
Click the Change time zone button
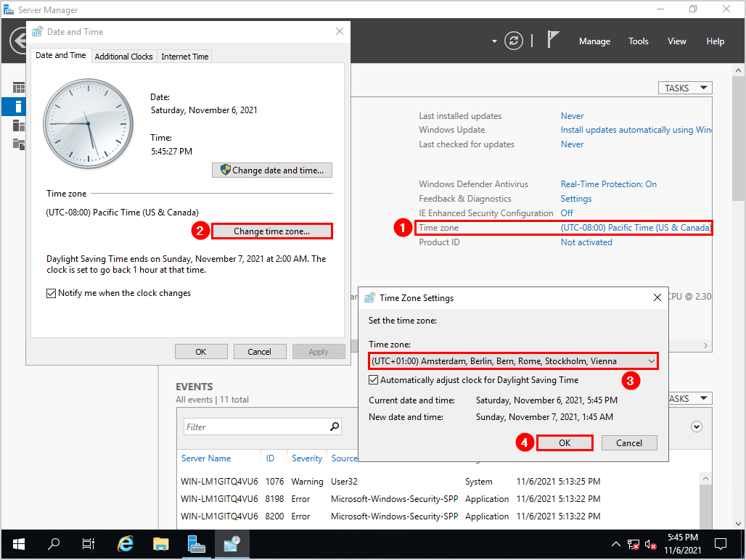pyautogui.click(x=271, y=231)
